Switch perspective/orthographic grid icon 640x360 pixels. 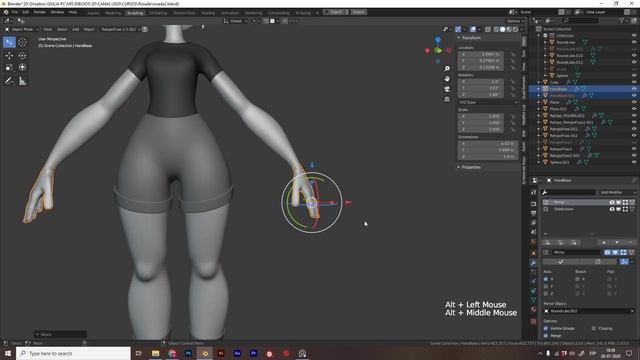click(447, 99)
